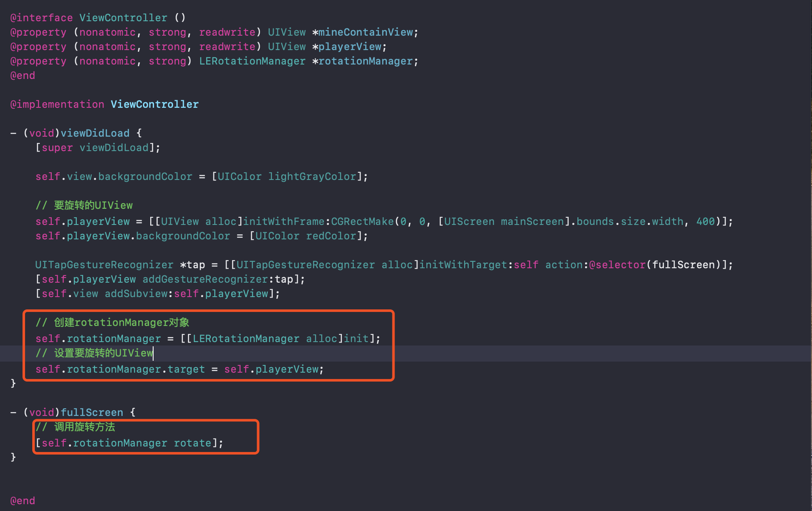Click the '@implementation' keyword

coord(57,104)
